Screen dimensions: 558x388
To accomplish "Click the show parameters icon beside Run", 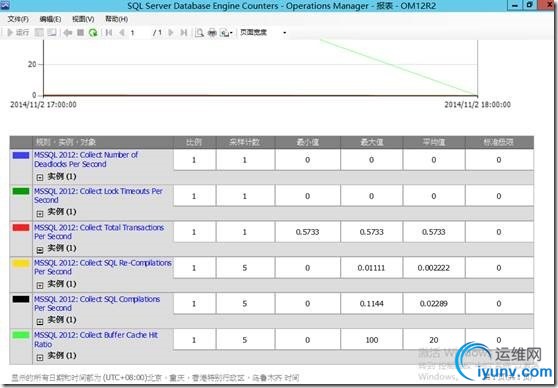I will tap(39, 32).
